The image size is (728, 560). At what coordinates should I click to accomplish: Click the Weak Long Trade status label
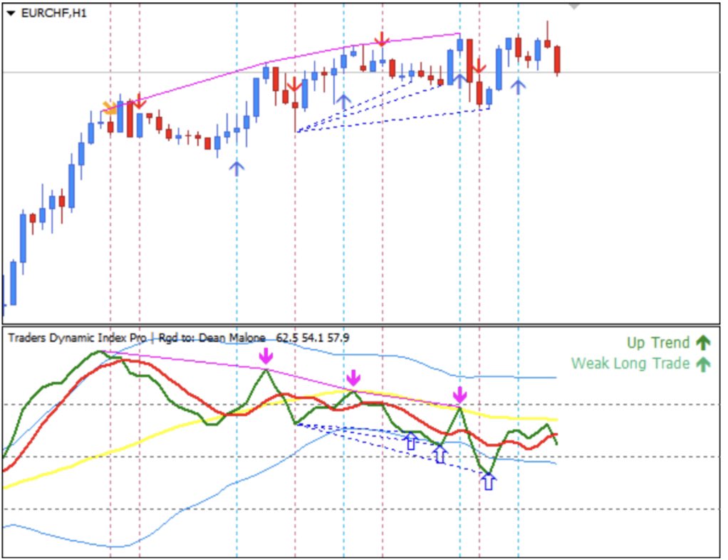click(630, 363)
